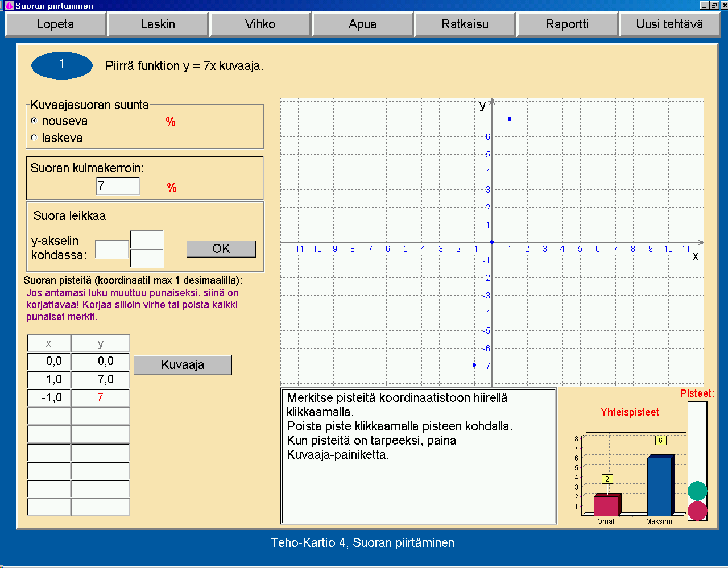Click the Lopeta button
This screenshot has height=568, width=728.
(55, 24)
